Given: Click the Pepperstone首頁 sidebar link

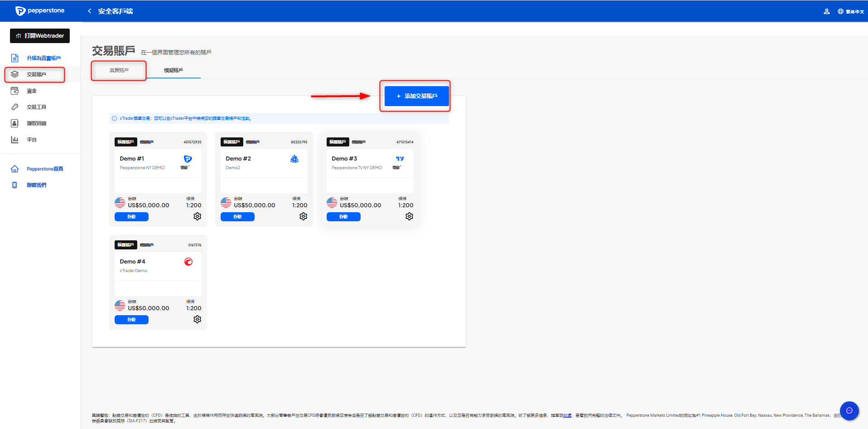Looking at the screenshot, I should (44, 169).
